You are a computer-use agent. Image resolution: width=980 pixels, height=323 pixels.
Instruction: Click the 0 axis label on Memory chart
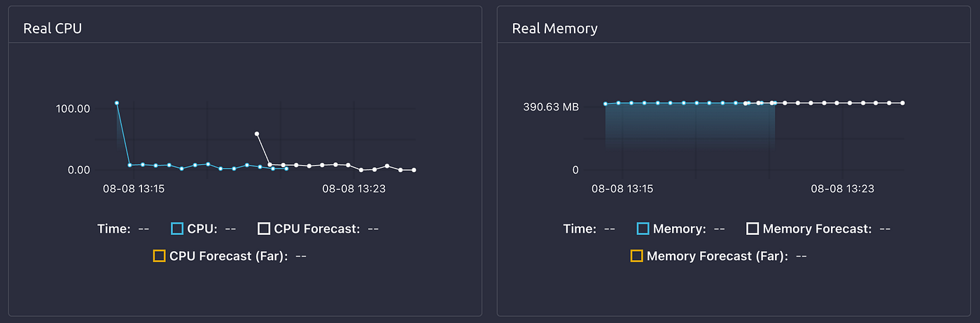[x=575, y=170]
